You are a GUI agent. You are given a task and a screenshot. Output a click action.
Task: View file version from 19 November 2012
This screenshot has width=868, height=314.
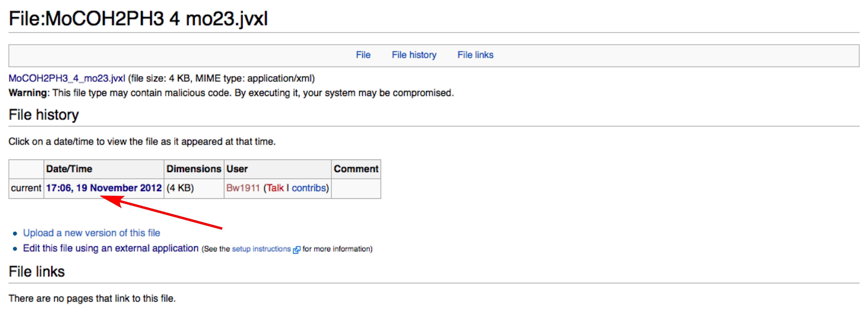104,188
